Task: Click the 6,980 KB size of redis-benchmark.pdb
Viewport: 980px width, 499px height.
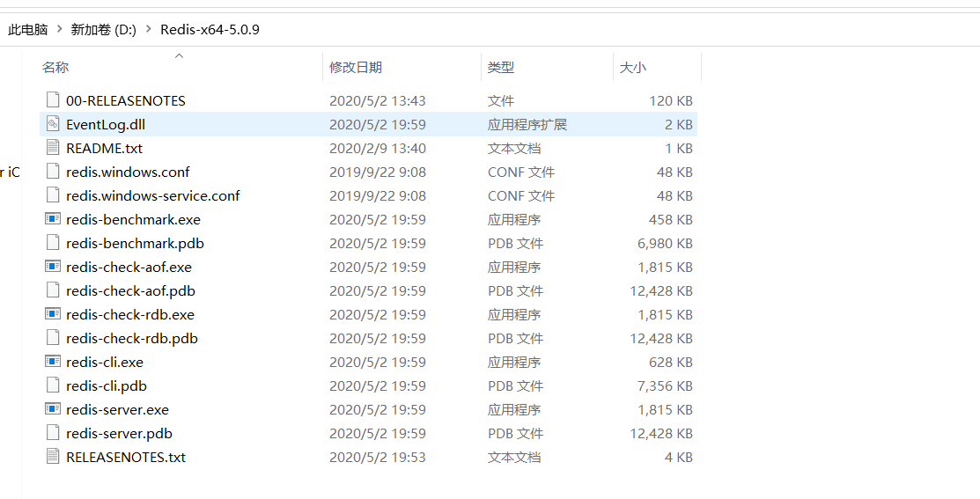Action: coord(665,243)
